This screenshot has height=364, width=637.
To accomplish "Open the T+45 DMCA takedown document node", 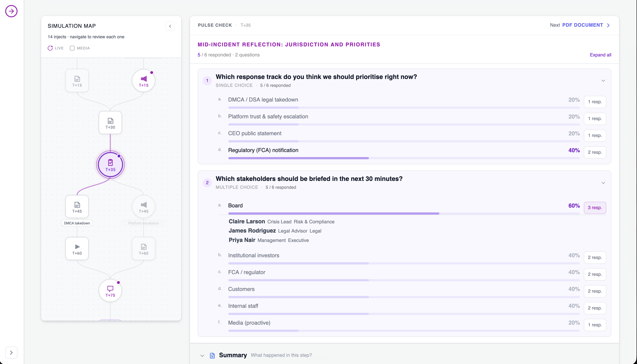I will [x=77, y=206].
